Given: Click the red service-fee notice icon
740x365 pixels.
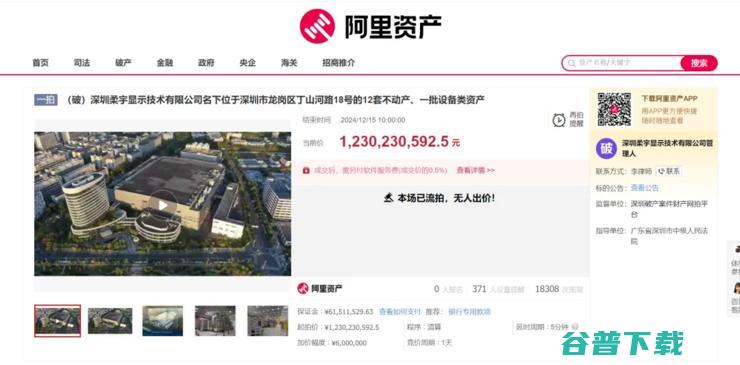Looking at the screenshot, I should tap(306, 170).
